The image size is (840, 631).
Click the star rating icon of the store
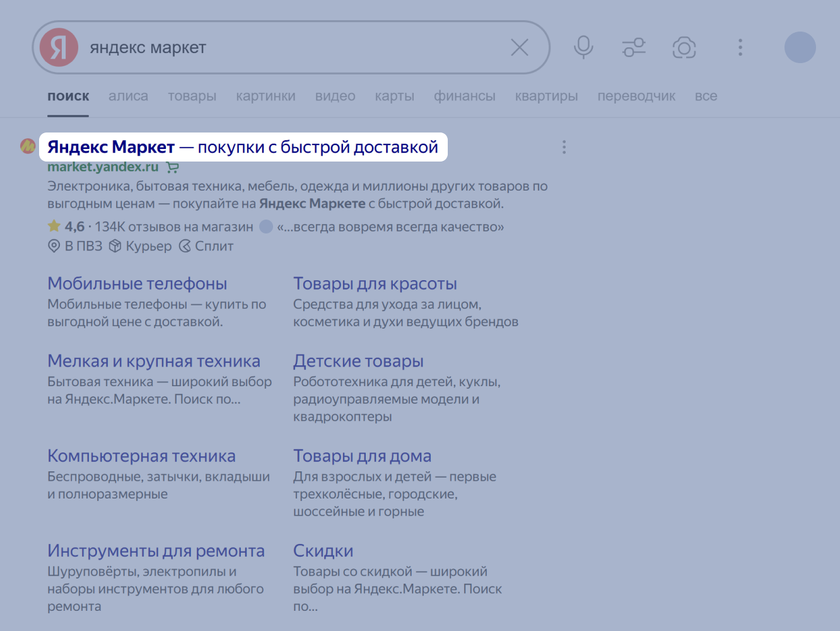click(x=53, y=226)
